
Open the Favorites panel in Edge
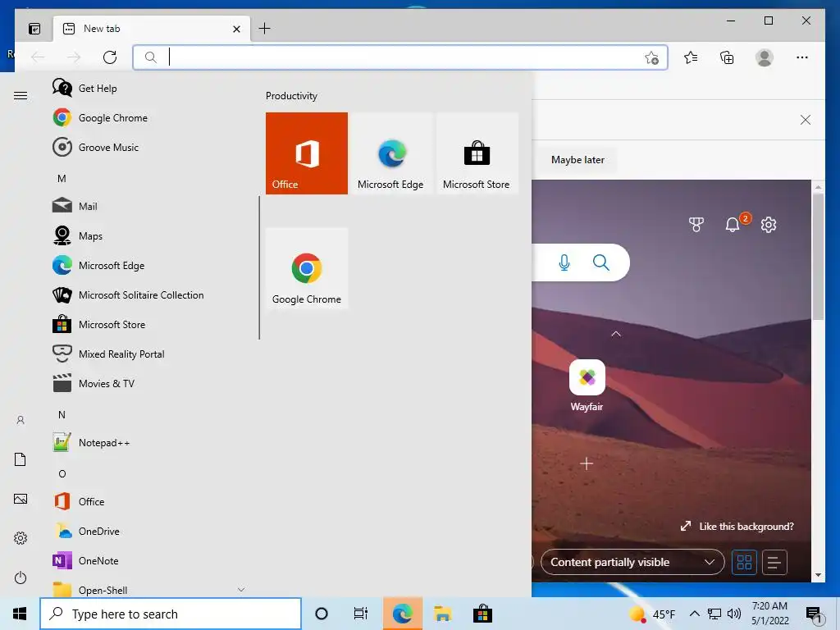(691, 57)
